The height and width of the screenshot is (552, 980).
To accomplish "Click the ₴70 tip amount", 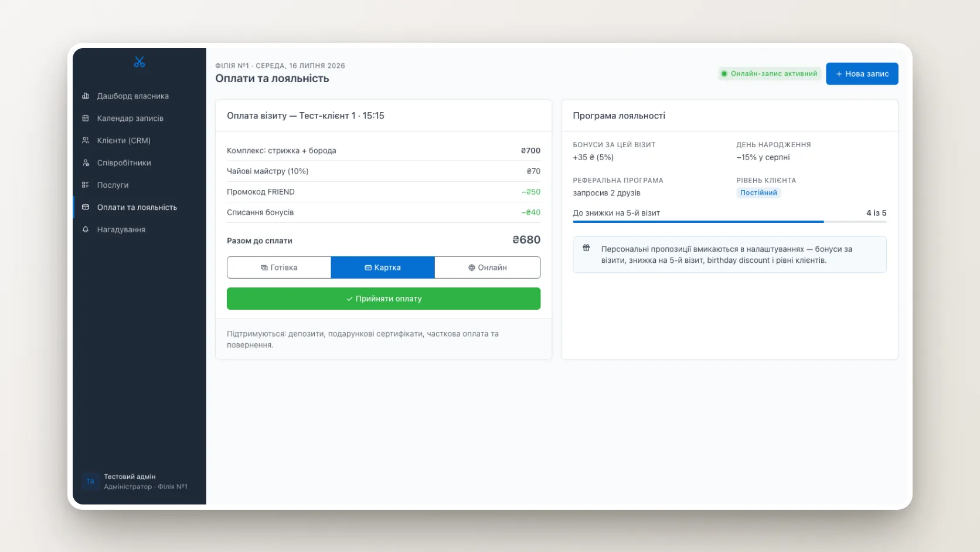I will coord(533,171).
